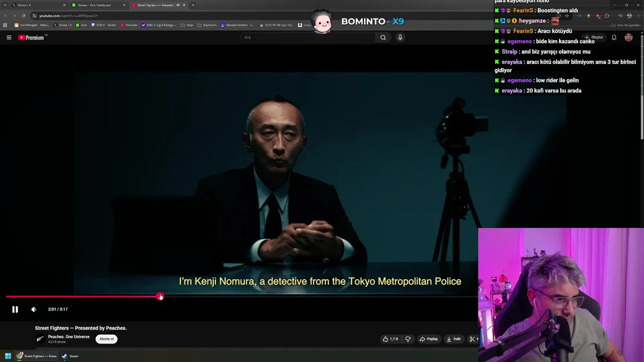Image resolution: width=644 pixels, height=362 pixels.
Task: Click the 2:01 / 8:17 time display
Action: (x=58, y=309)
